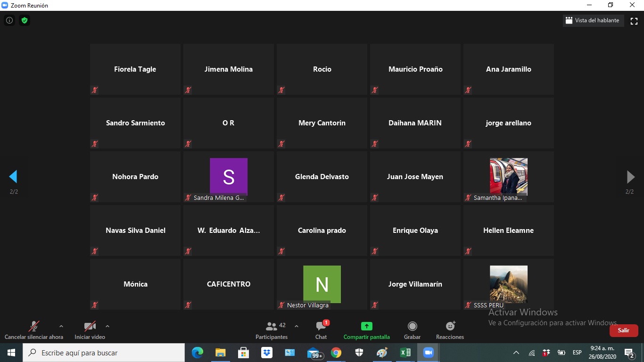The width and height of the screenshot is (644, 362).
Task: Click green encryption shield icon
Action: pos(25,20)
